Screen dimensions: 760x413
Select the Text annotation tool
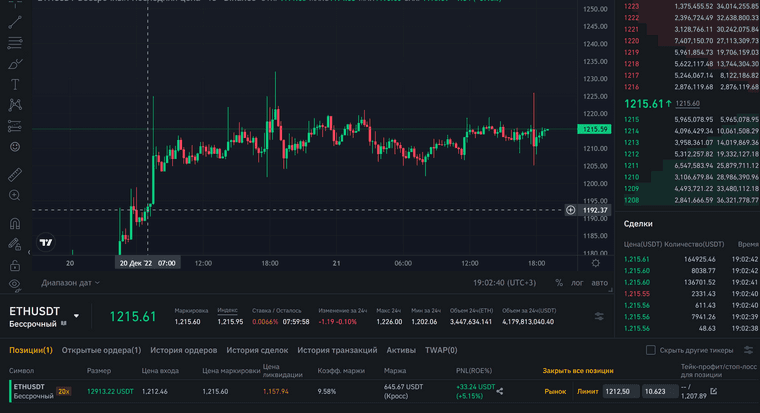point(15,84)
